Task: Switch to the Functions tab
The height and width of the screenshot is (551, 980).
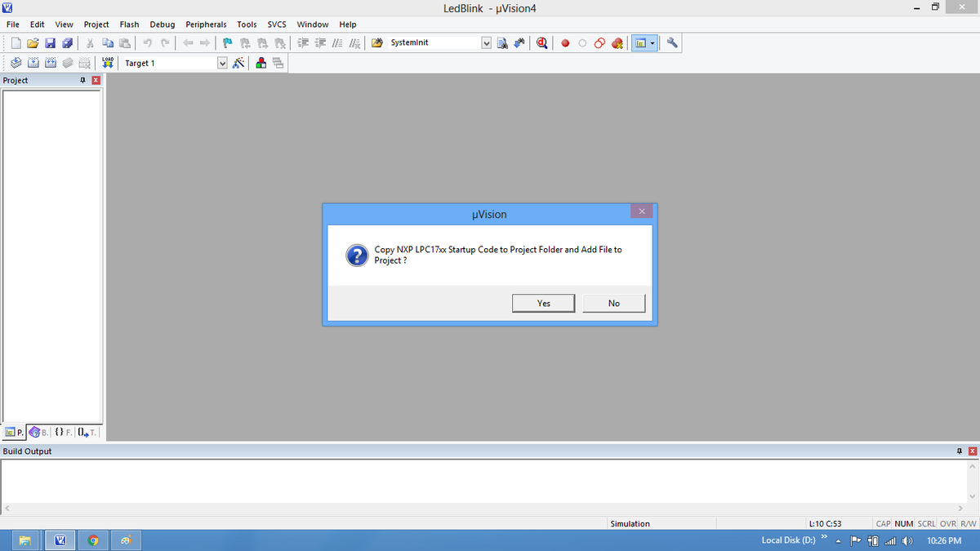Action: (63, 432)
